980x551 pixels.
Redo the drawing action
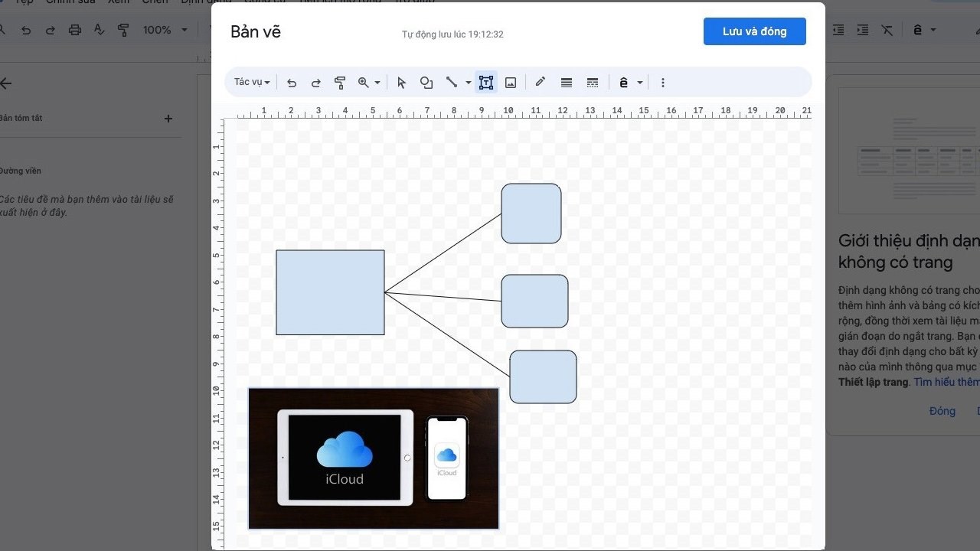315,83
